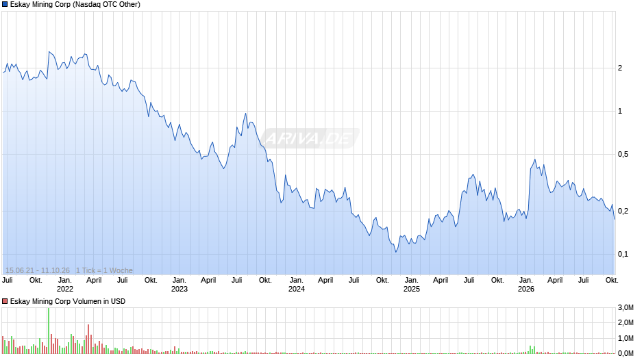This screenshot has width=644, height=360.
Task: Click the price axis value '0,2'
Action: coord(623,211)
